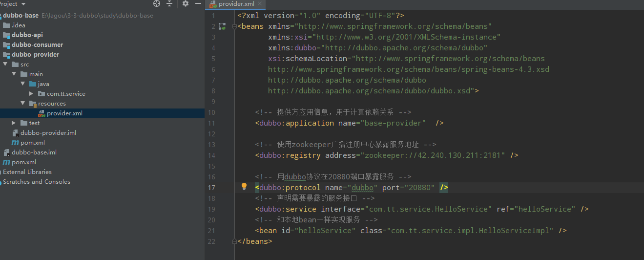The height and width of the screenshot is (260, 644).
Task: Click the test folder icon
Action: pyautogui.click(x=24, y=123)
